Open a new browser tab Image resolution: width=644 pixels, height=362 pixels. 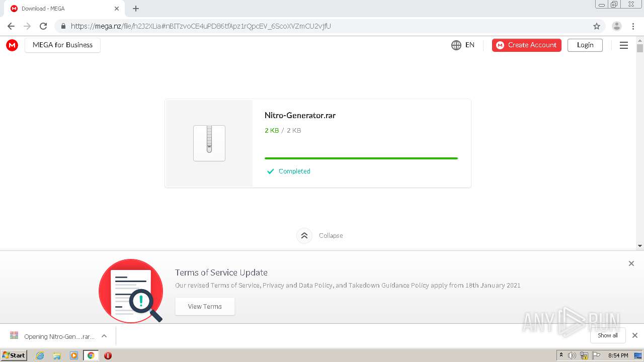pos(136,9)
